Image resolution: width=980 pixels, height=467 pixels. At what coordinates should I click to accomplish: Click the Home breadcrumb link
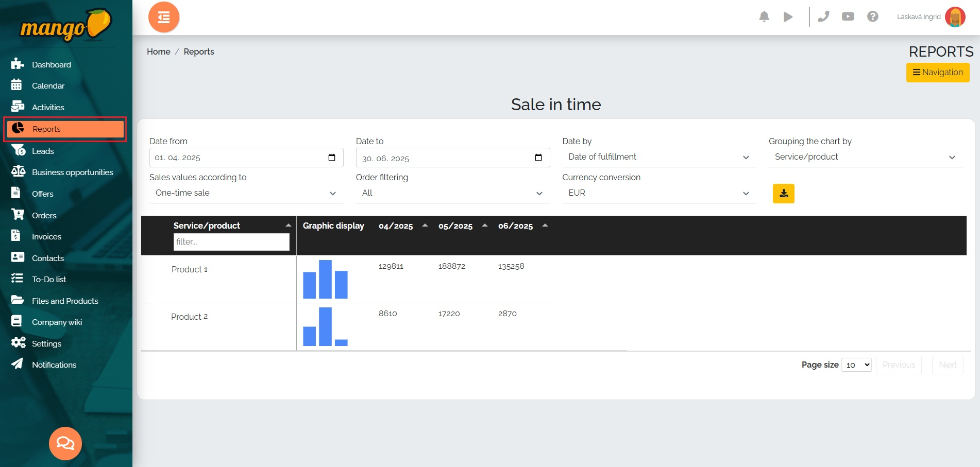[158, 51]
